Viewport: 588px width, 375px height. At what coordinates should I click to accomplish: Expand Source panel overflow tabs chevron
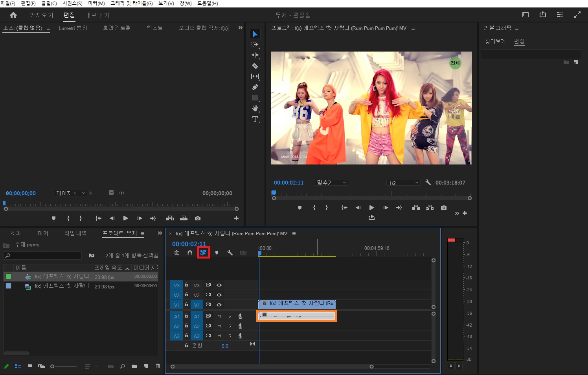tap(241, 28)
